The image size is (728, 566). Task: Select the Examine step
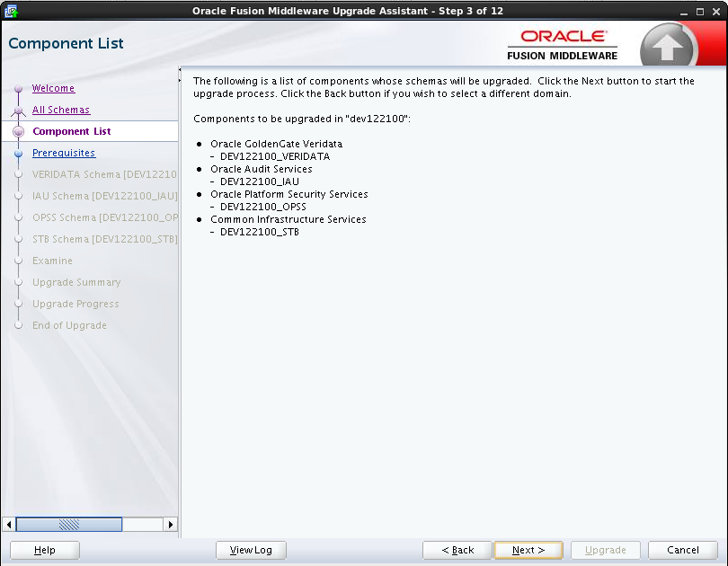(52, 261)
